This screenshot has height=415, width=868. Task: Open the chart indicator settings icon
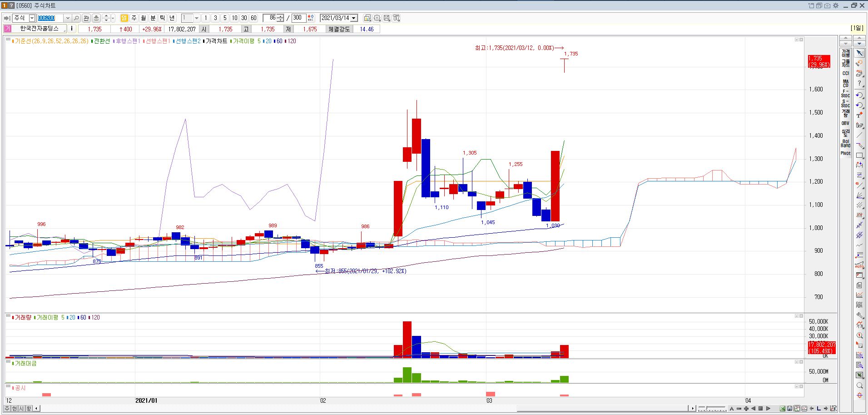coord(367,18)
